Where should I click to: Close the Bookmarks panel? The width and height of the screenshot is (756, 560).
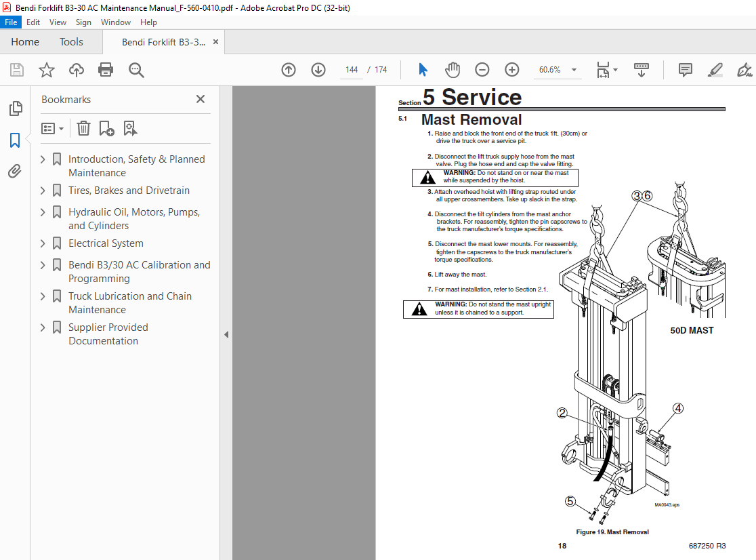pos(201,99)
